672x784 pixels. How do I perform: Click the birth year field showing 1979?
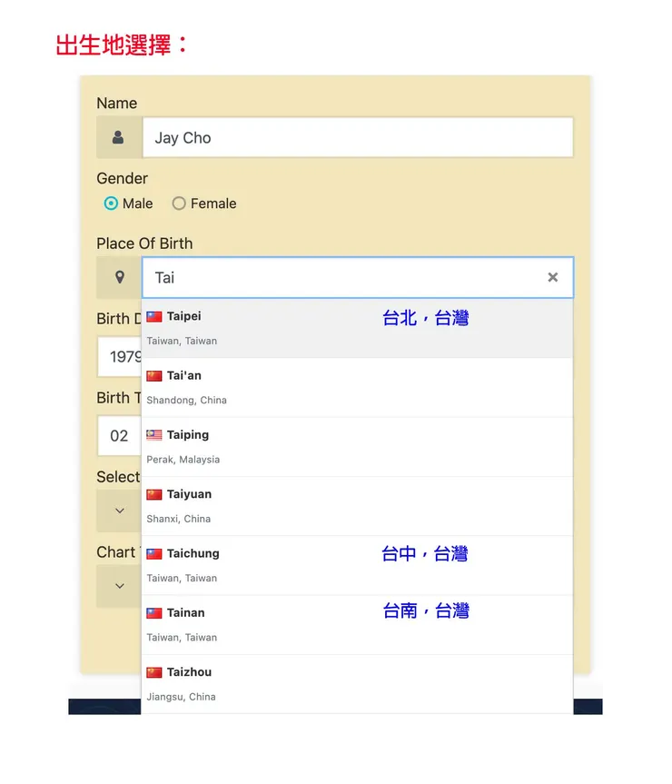[x=120, y=357]
